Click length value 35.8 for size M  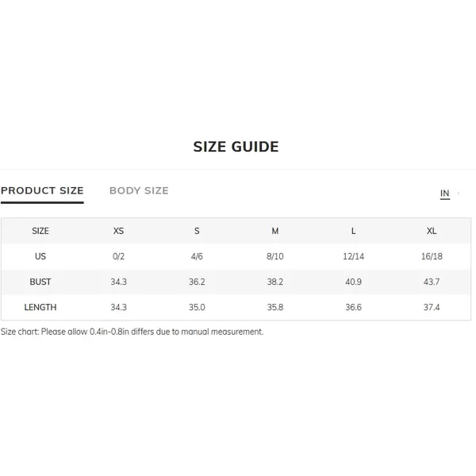click(275, 308)
